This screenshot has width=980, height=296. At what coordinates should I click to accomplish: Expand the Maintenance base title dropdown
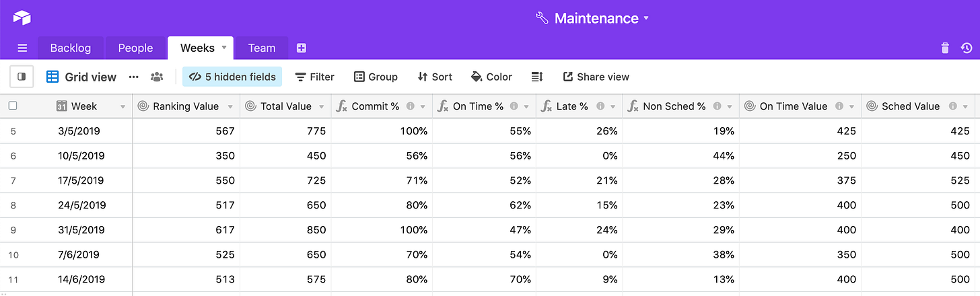coord(646,18)
